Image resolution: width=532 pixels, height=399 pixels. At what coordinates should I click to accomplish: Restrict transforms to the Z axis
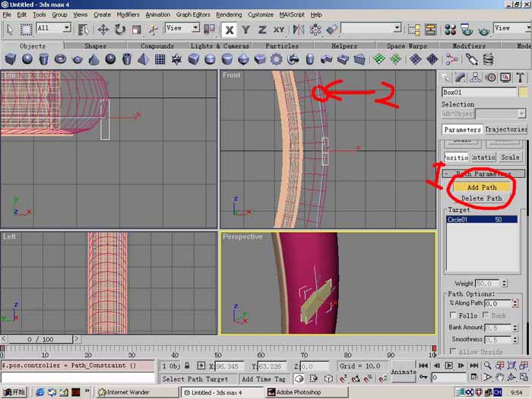click(262, 30)
